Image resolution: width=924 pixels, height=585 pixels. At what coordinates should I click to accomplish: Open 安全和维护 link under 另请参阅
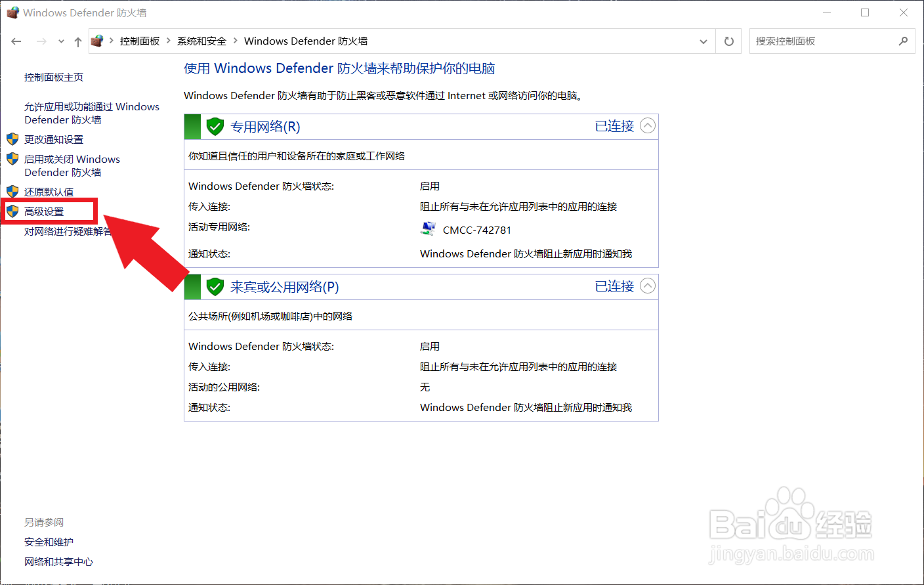click(x=49, y=542)
